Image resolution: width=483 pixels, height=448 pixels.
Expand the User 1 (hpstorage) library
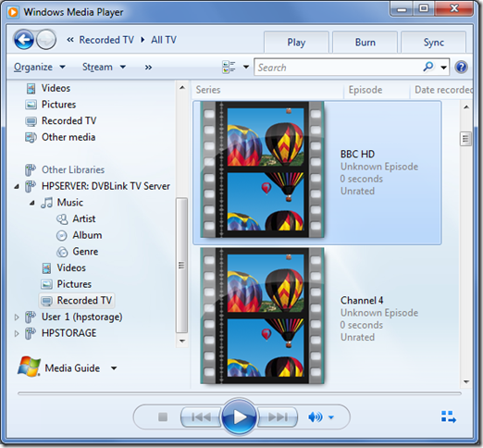[x=17, y=317]
